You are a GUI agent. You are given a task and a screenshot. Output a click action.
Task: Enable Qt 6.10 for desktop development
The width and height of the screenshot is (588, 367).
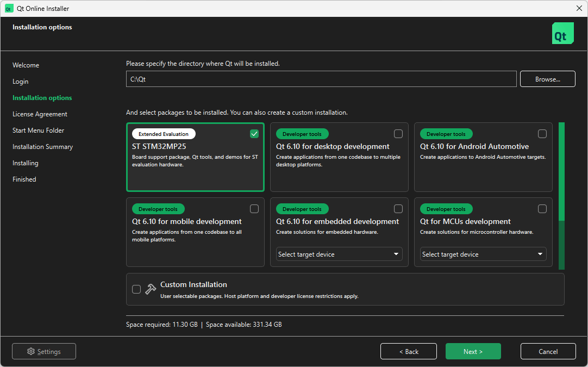click(398, 133)
